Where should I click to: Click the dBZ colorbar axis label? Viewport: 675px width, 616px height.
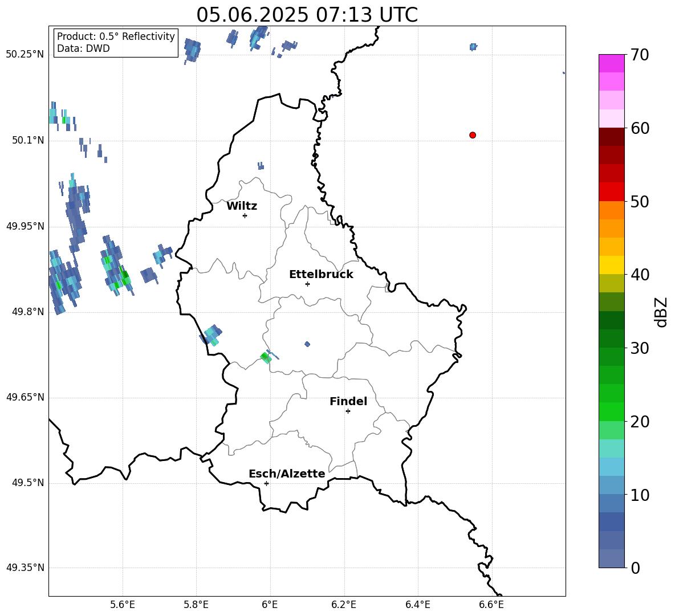(x=662, y=312)
